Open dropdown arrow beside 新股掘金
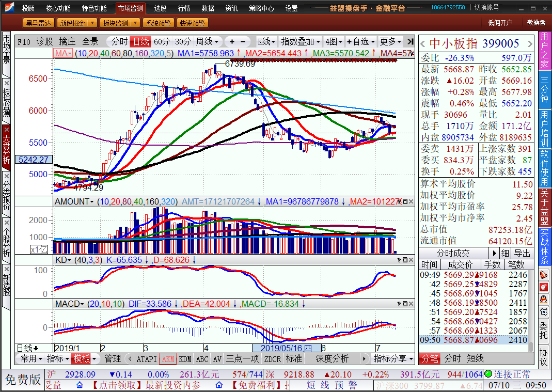This screenshot has width=552, height=392. (x=92, y=23)
